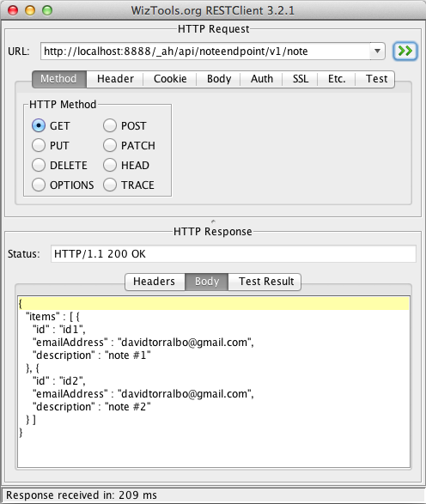
Task: Send the request with the green arrows button
Action: pyautogui.click(x=405, y=52)
